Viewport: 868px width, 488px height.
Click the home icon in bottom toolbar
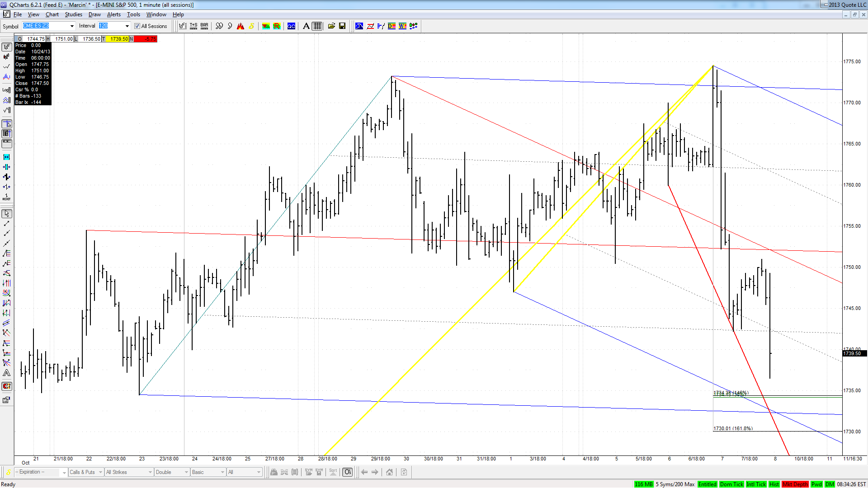(x=389, y=472)
